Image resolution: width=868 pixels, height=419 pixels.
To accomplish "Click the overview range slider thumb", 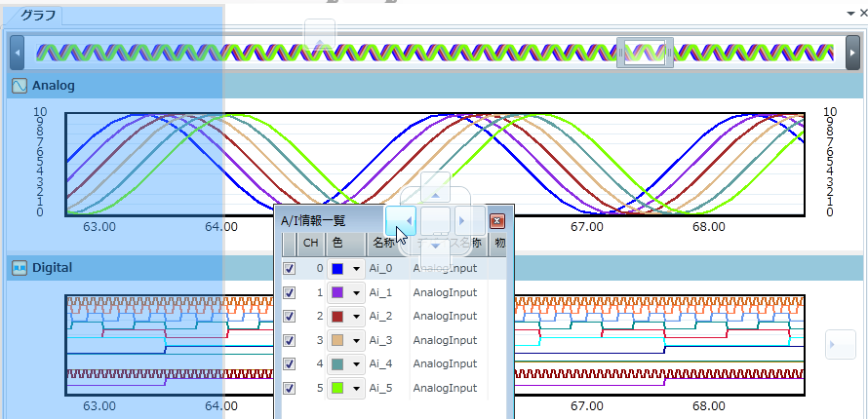I will [645, 52].
